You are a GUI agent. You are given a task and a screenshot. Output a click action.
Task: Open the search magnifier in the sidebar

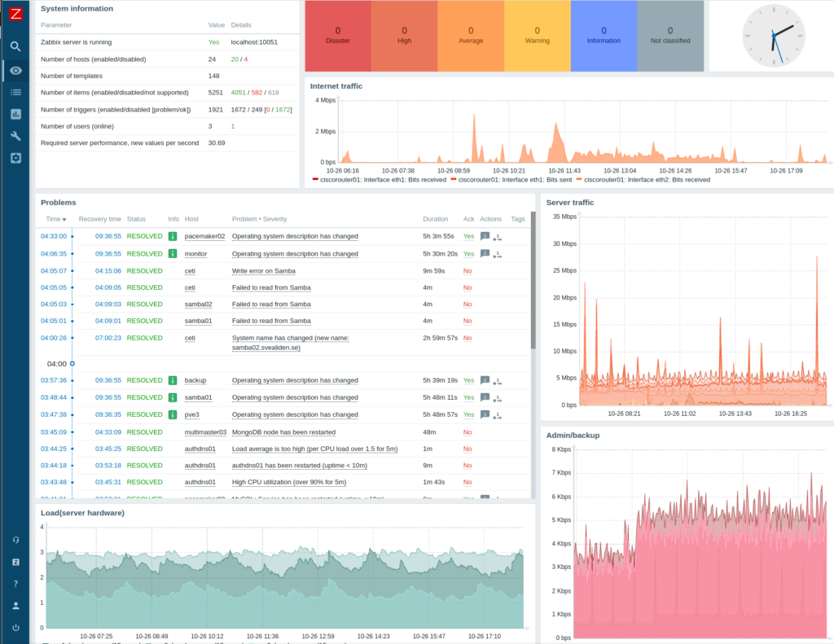tap(15, 46)
